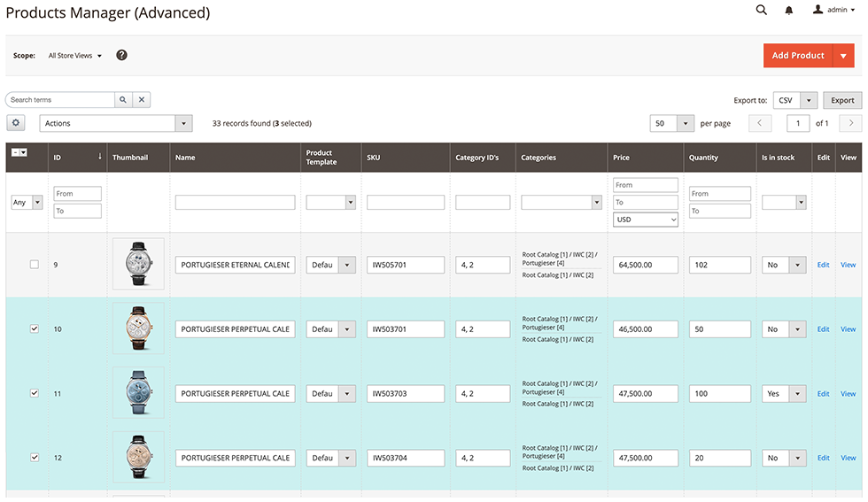Uncheck the checkbox for product ID 10
Viewport: 868px width, 502px height.
[35, 328]
